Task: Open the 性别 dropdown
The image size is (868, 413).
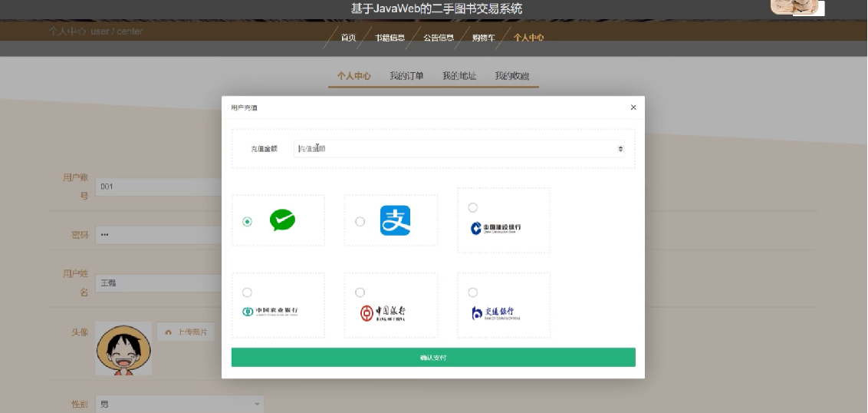Action: (179, 404)
